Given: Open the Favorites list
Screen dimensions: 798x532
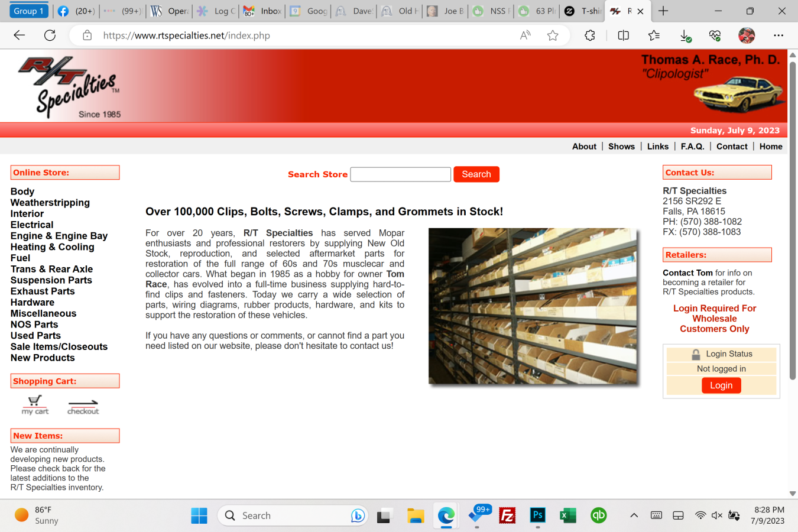Looking at the screenshot, I should [x=654, y=35].
